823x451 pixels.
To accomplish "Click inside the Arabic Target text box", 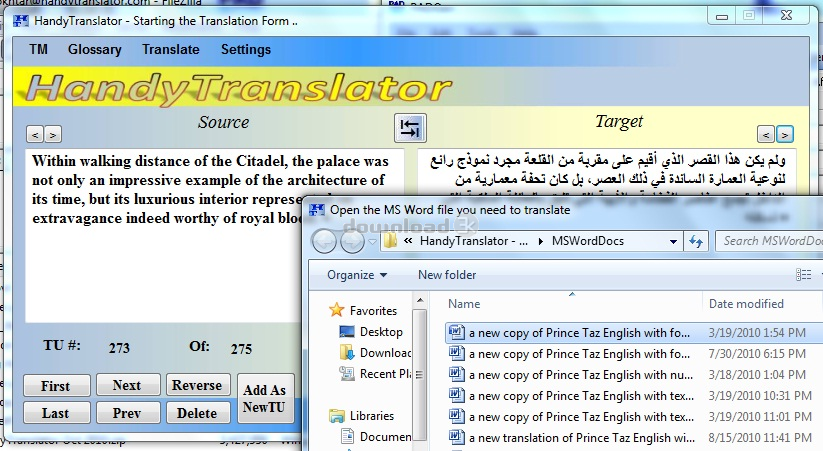I will 606,171.
